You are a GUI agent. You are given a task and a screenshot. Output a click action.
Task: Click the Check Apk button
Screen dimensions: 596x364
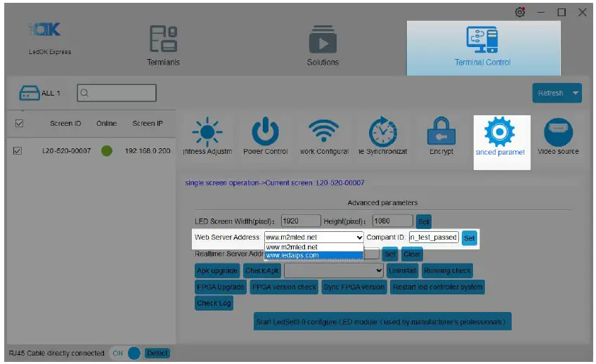click(262, 271)
